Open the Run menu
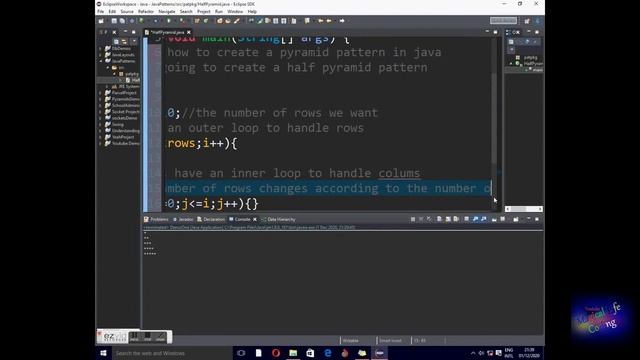640x360 pixels. [x=219, y=12]
